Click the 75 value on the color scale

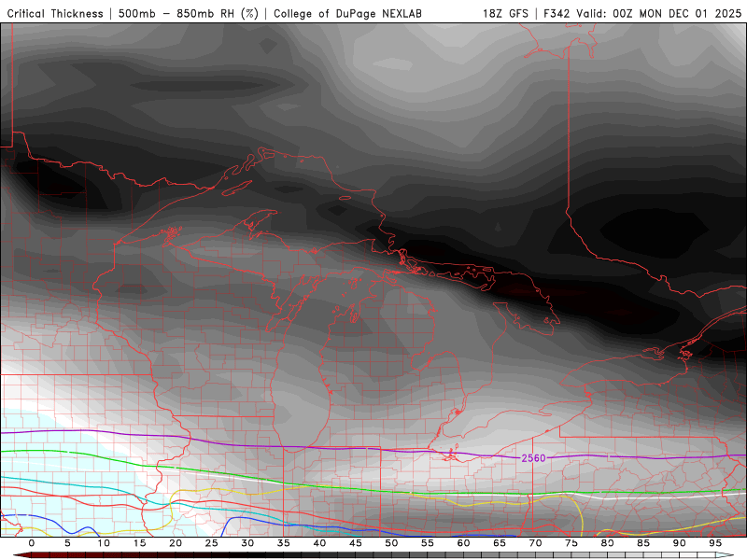click(x=571, y=543)
